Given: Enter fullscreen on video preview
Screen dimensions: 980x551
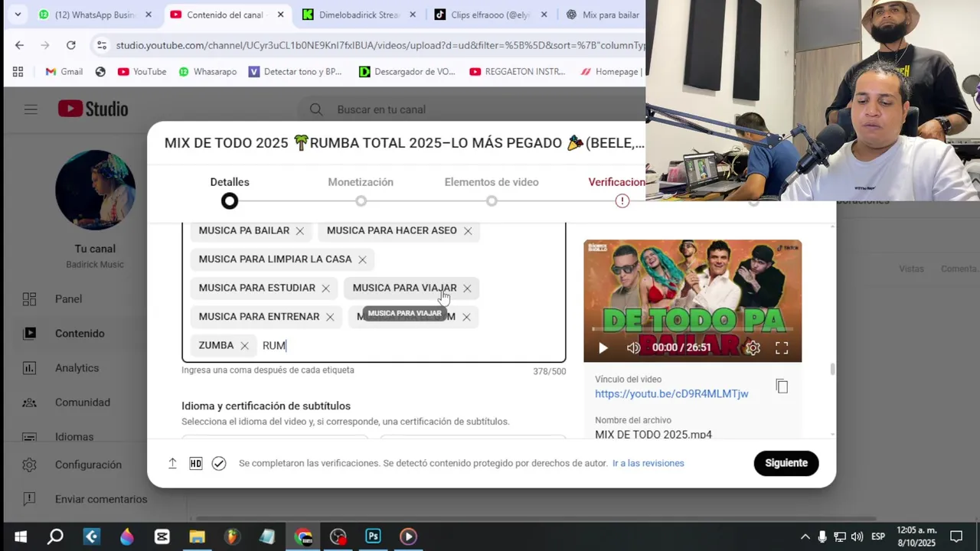Looking at the screenshot, I should [x=782, y=348].
